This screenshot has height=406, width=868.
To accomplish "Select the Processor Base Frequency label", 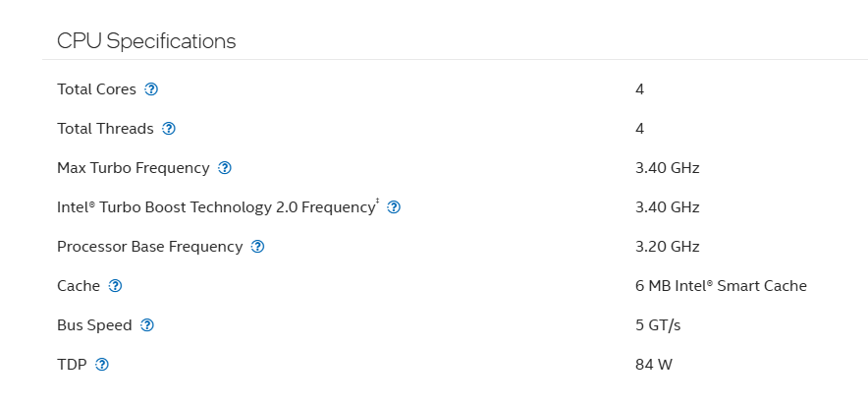I will click(149, 247).
